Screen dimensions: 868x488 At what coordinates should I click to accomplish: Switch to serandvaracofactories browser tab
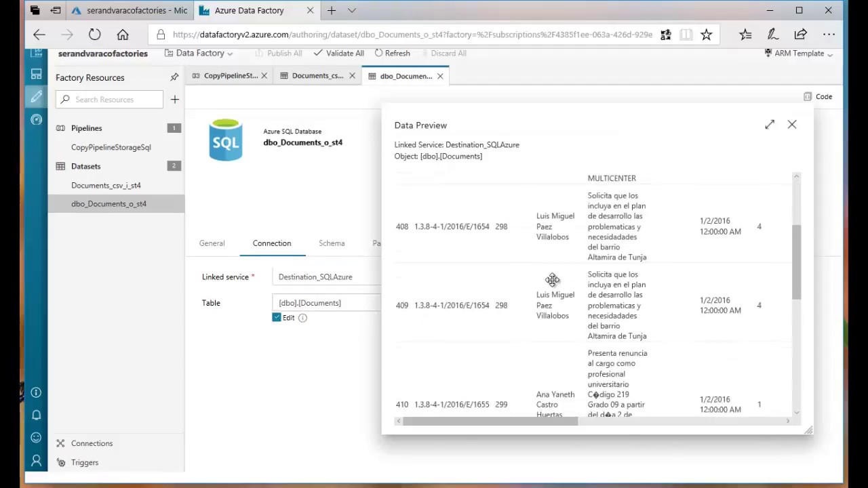point(129,11)
